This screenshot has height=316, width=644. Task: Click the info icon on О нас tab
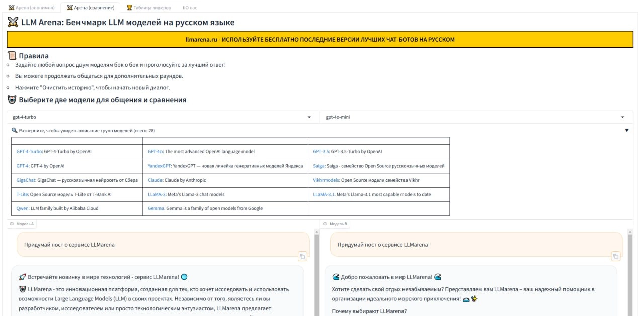tap(184, 8)
